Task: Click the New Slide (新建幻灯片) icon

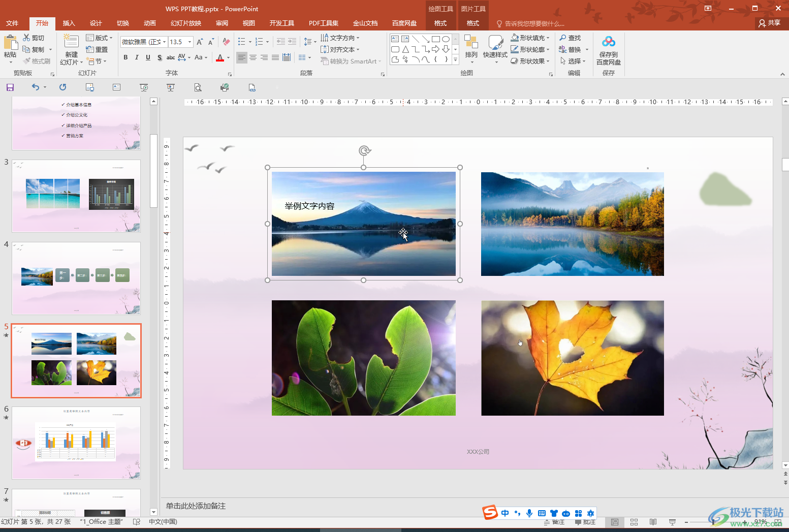Action: [71, 42]
